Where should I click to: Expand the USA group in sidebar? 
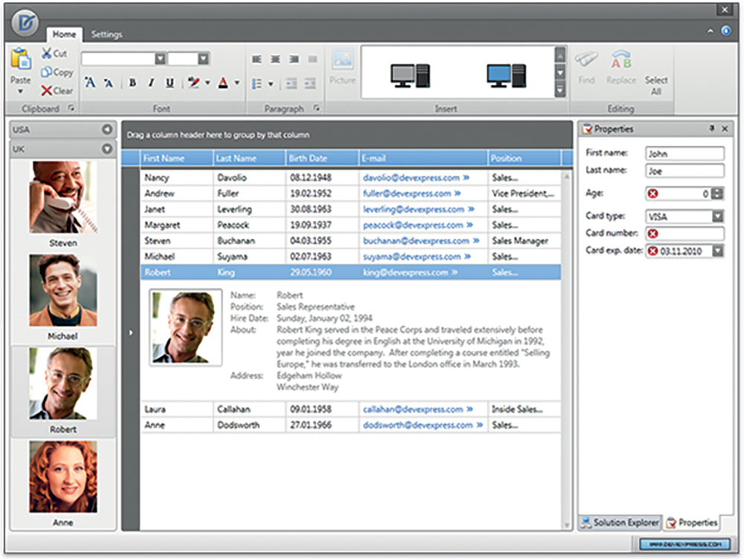[x=106, y=129]
